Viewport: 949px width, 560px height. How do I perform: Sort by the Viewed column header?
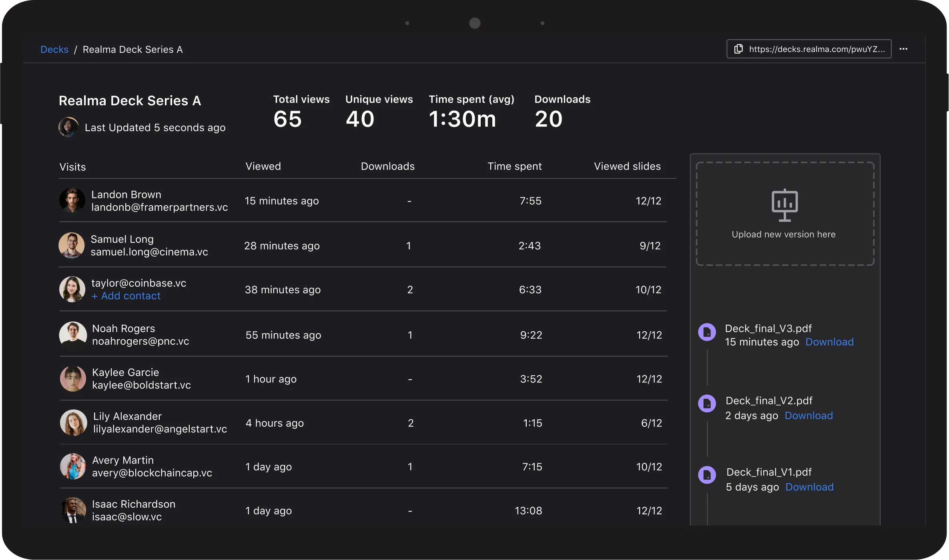click(263, 166)
